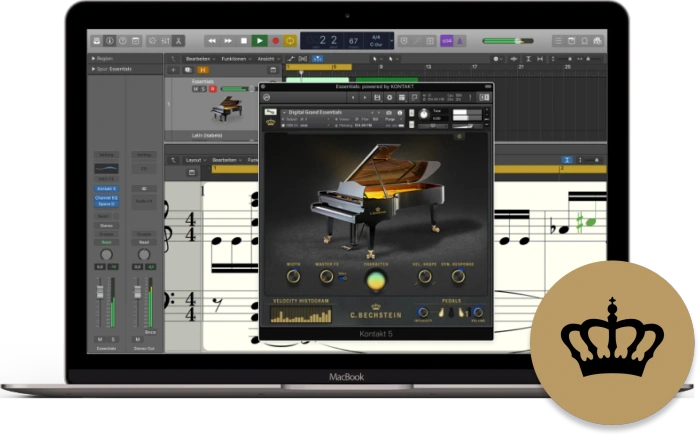The height and width of the screenshot is (436, 700).
Task: Toggle the Kontakt rack view button
Action: pos(402,97)
